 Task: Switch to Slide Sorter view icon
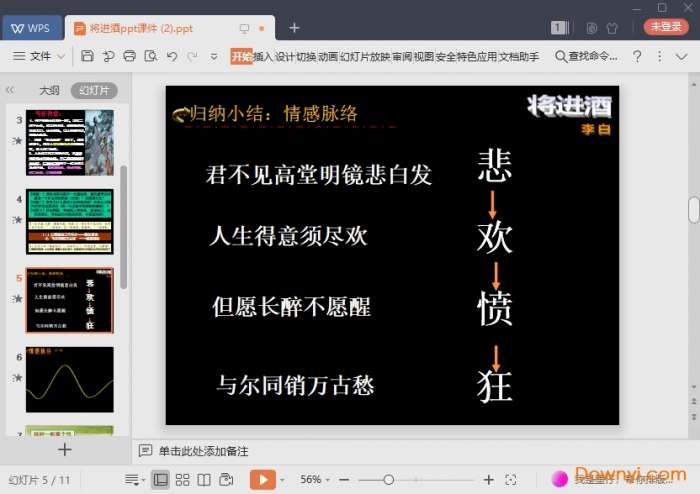click(182, 480)
